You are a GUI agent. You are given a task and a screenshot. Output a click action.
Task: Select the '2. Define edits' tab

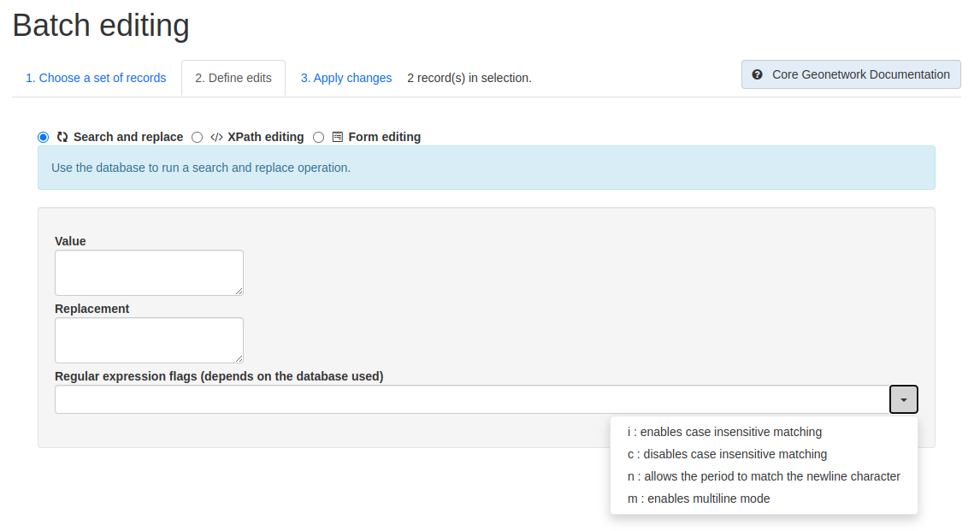pyautogui.click(x=233, y=78)
